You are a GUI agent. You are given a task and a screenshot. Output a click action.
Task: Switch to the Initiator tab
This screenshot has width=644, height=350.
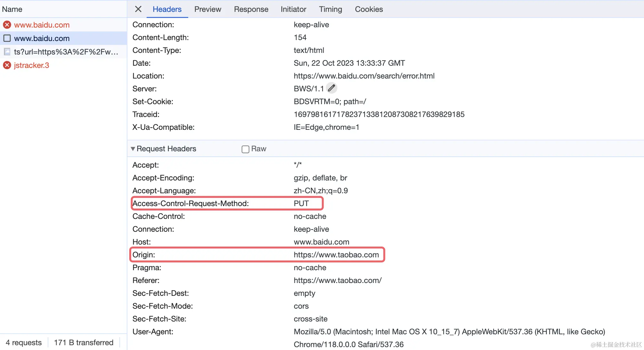pyautogui.click(x=293, y=9)
